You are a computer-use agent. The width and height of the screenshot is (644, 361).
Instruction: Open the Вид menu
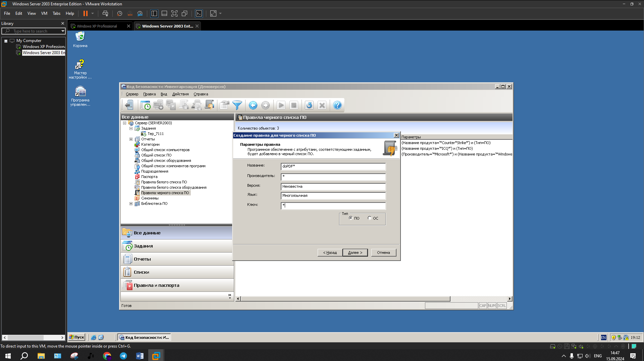(x=164, y=94)
